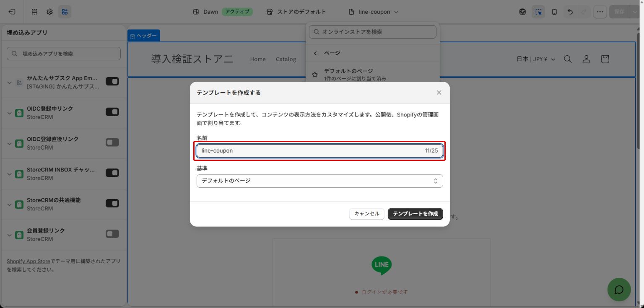Screen dimensions: 644x308
Task: Click the キャンセル button
Action: 367,214
